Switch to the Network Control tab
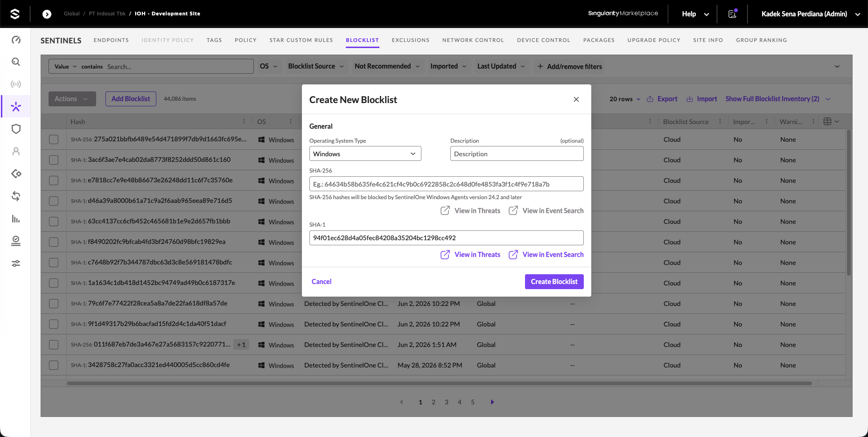The image size is (868, 437). point(473,40)
